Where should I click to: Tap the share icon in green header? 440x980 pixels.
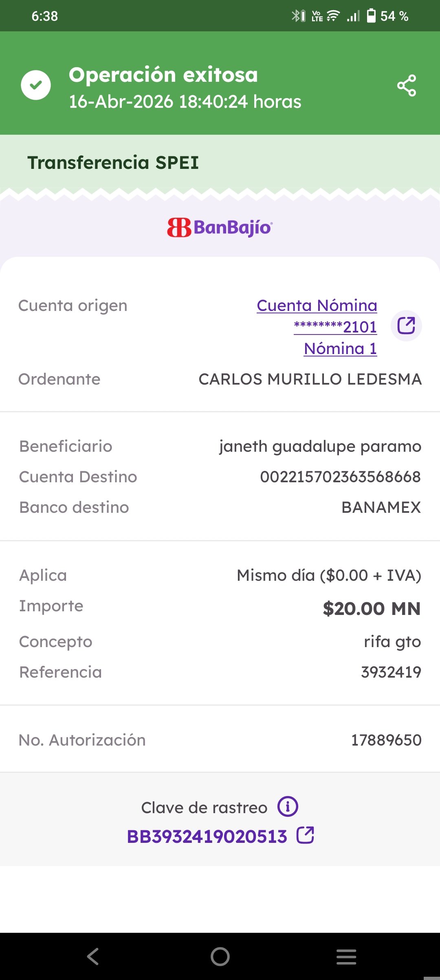(407, 85)
